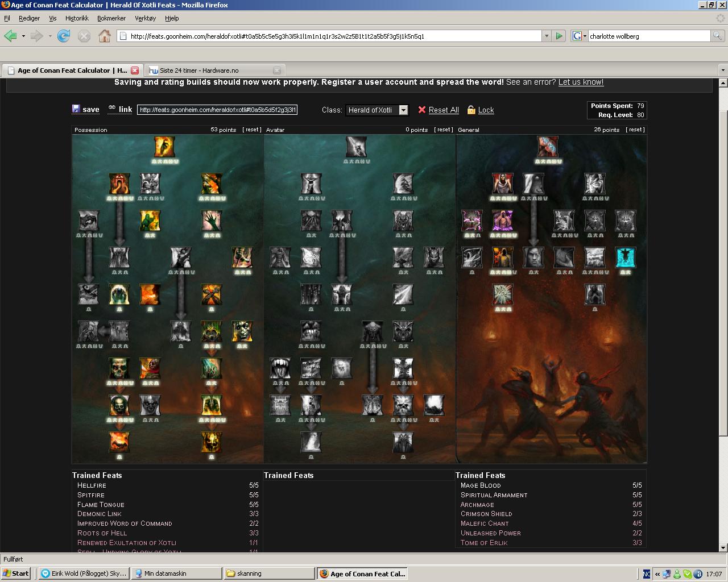Expand hidden system tray icons chevron
Image resolution: width=728 pixels, height=582 pixels.
(657, 574)
